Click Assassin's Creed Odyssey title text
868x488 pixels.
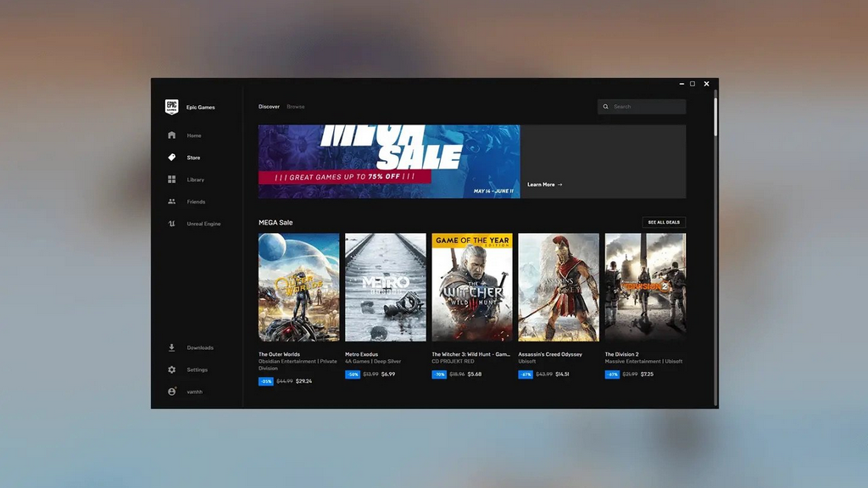click(550, 354)
